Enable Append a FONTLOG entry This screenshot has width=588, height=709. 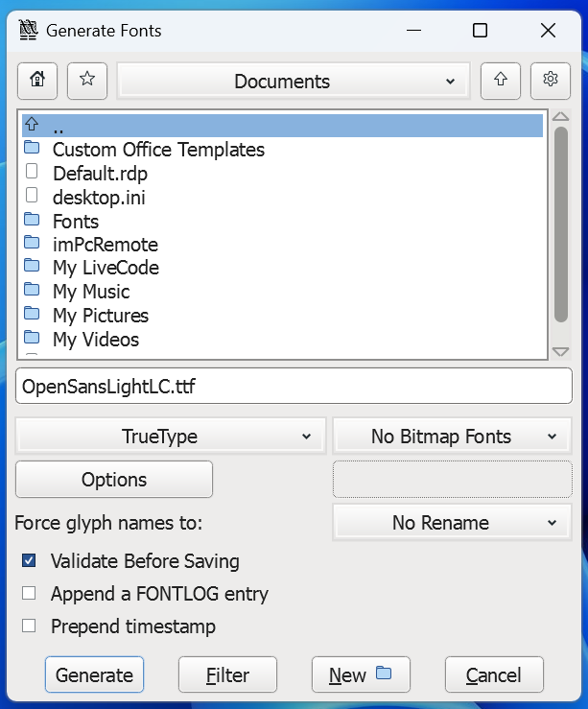[30, 594]
